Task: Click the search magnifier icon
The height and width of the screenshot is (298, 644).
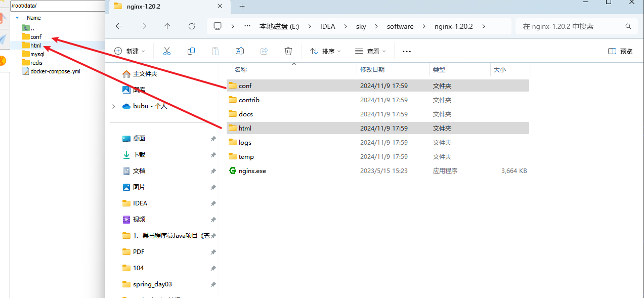Action: [x=628, y=26]
